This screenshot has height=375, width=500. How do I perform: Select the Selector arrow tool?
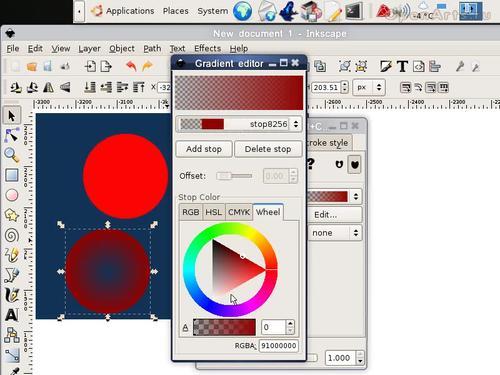12,116
